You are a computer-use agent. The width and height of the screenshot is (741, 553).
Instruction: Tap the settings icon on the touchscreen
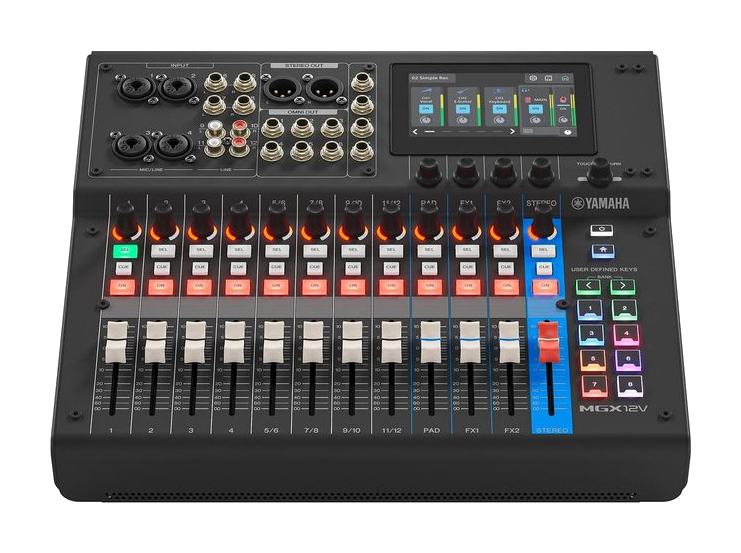coord(533,78)
